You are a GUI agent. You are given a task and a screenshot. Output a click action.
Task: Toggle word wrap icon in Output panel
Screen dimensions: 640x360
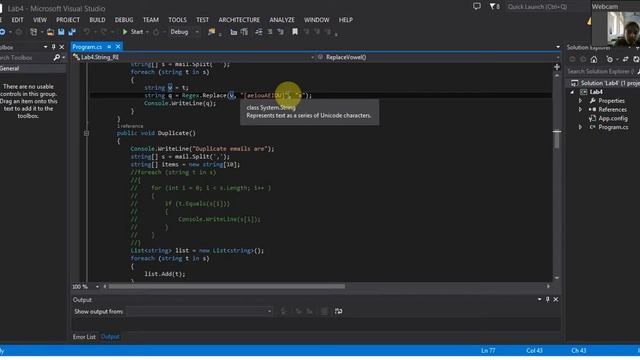338,311
